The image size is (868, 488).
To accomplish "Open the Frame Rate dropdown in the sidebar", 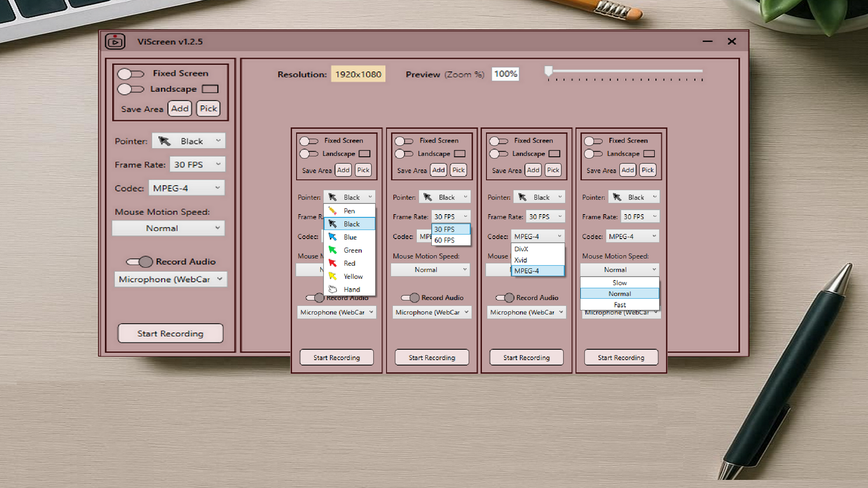I will tap(197, 164).
